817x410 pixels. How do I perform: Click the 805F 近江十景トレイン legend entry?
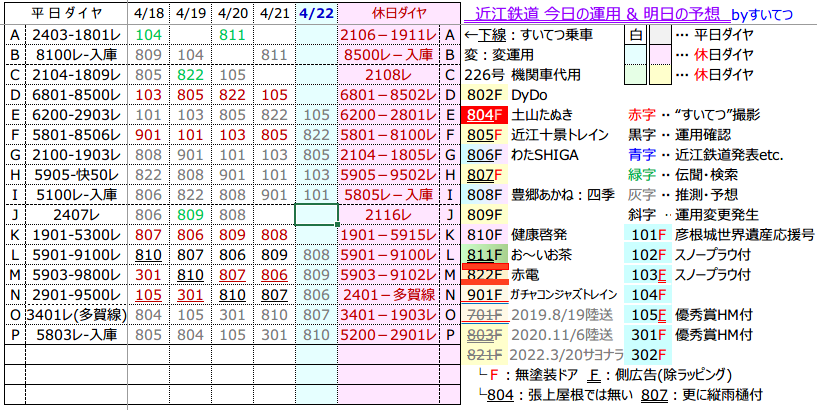pyautogui.click(x=537, y=135)
